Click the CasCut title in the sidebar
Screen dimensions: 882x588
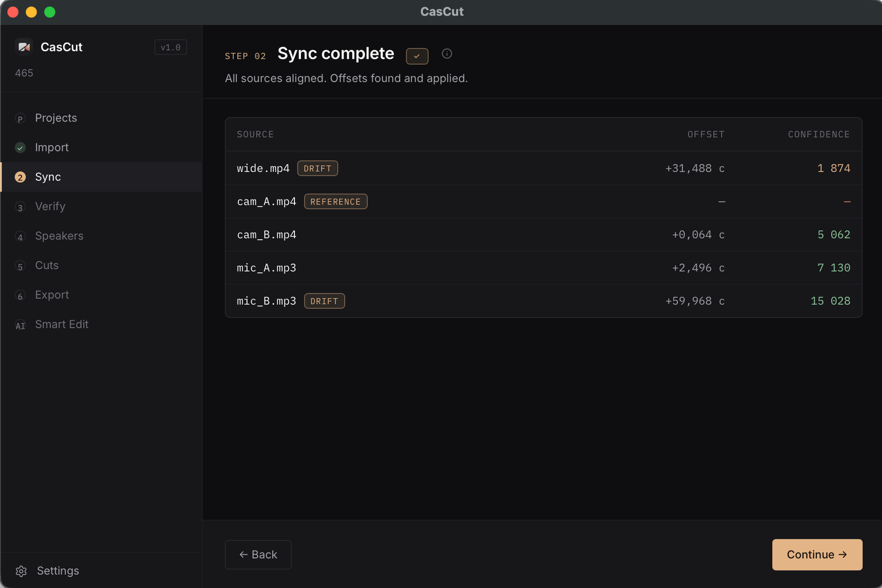[61, 47]
